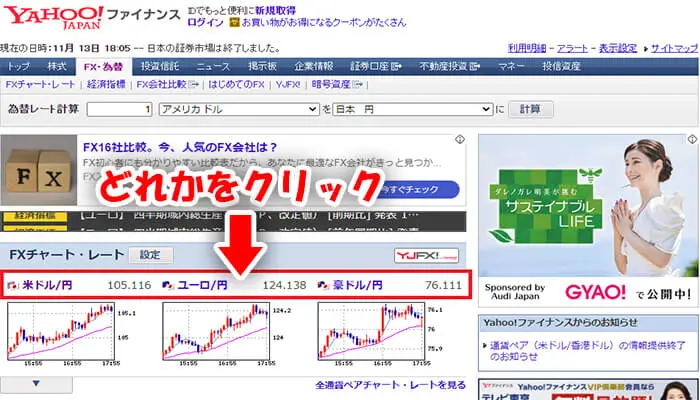The image size is (700, 400).
Task: Open the 掲示板 tab
Action: coord(263,67)
